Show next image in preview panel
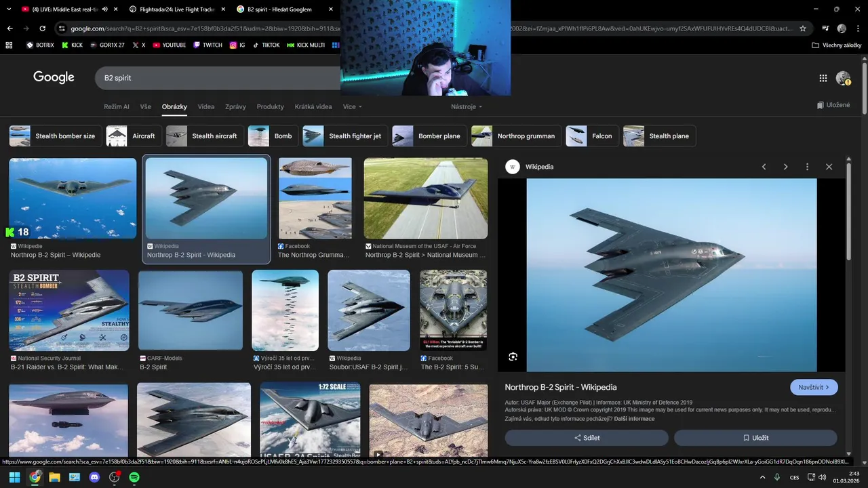The width and height of the screenshot is (868, 488). click(785, 167)
